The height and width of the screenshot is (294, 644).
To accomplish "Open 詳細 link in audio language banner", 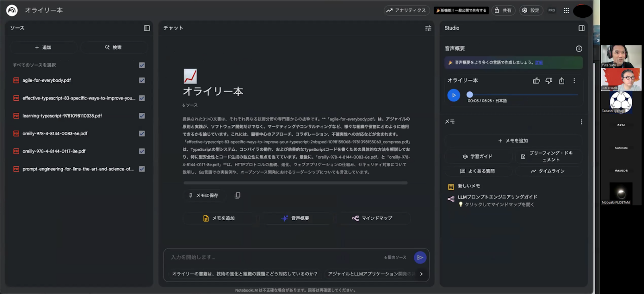I will (539, 62).
